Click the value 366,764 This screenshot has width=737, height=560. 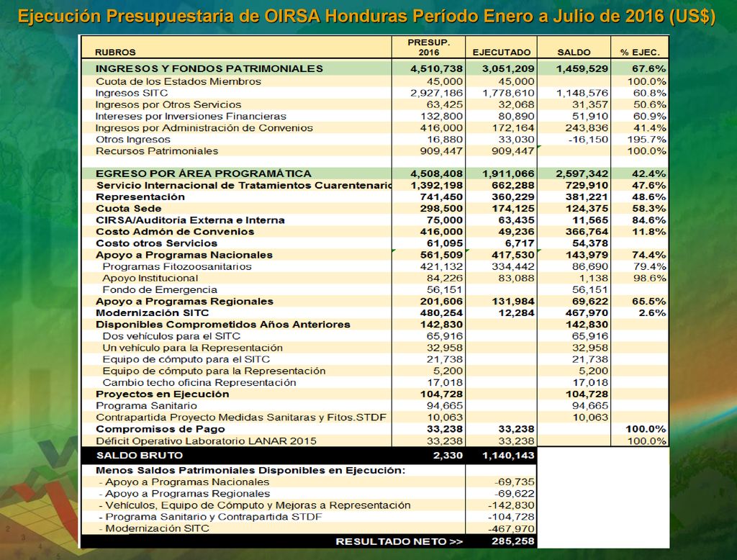587,232
